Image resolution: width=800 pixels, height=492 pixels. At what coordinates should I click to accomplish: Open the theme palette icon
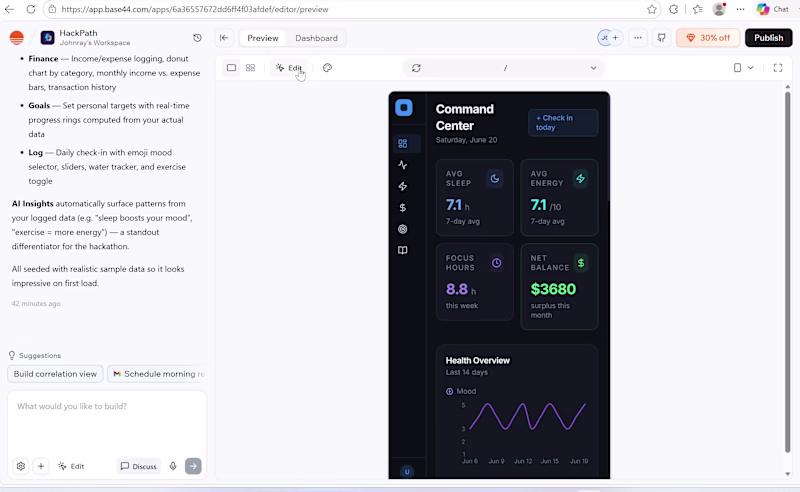(328, 67)
